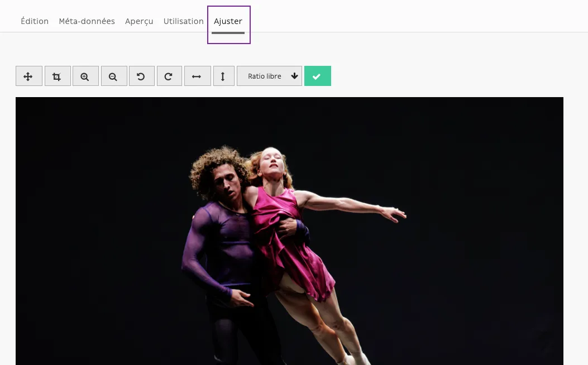This screenshot has width=588, height=365.
Task: Confirm changes with green checkmark button
Action: [x=318, y=76]
